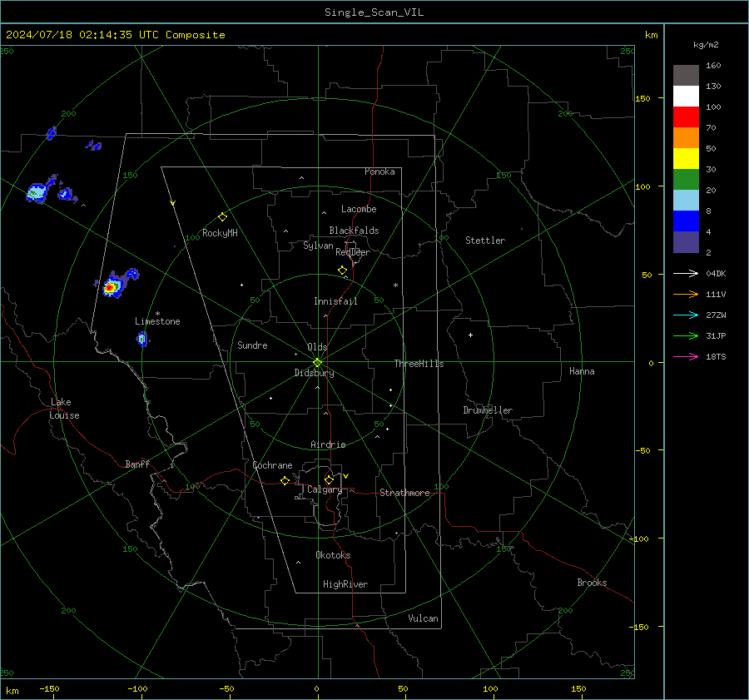The height and width of the screenshot is (700, 749).
Task: Click the Lacombe town label
Action: [x=359, y=209]
